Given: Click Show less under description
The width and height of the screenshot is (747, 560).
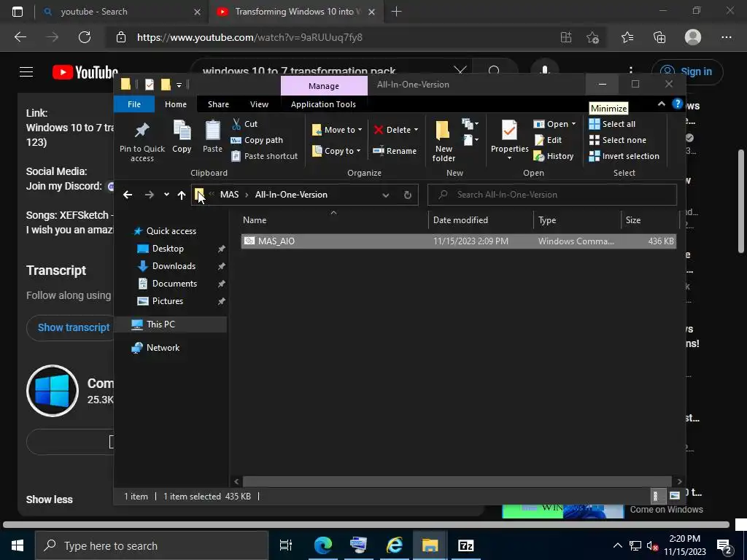Looking at the screenshot, I should click(x=50, y=499).
